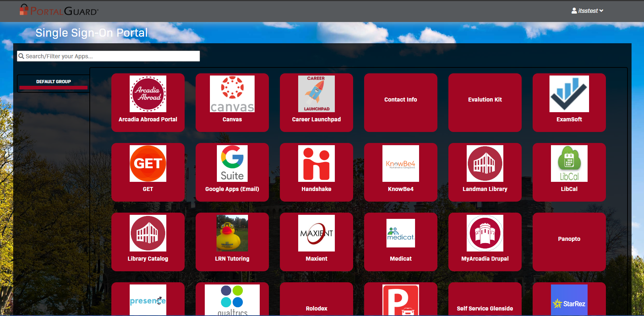Open Google Suite icon for email

(x=232, y=163)
